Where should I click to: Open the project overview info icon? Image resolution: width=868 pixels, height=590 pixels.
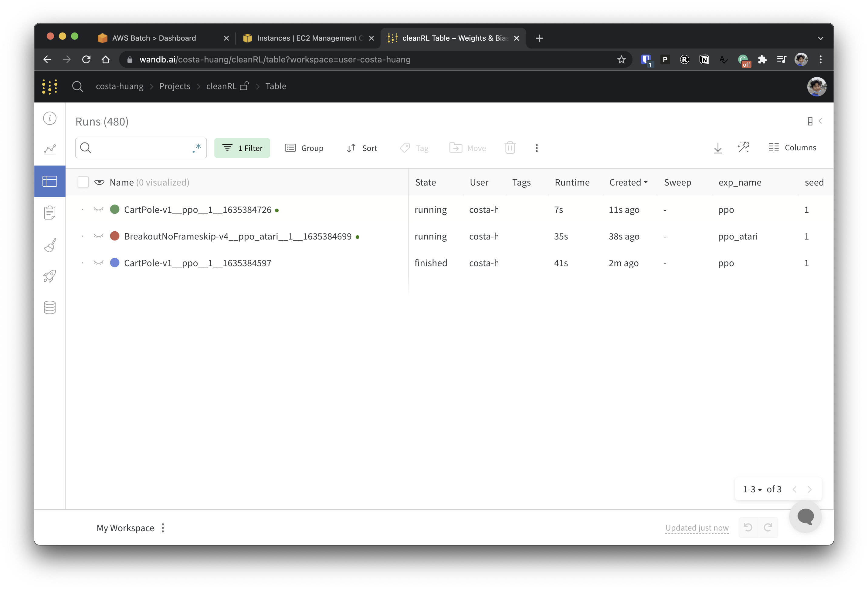click(50, 118)
